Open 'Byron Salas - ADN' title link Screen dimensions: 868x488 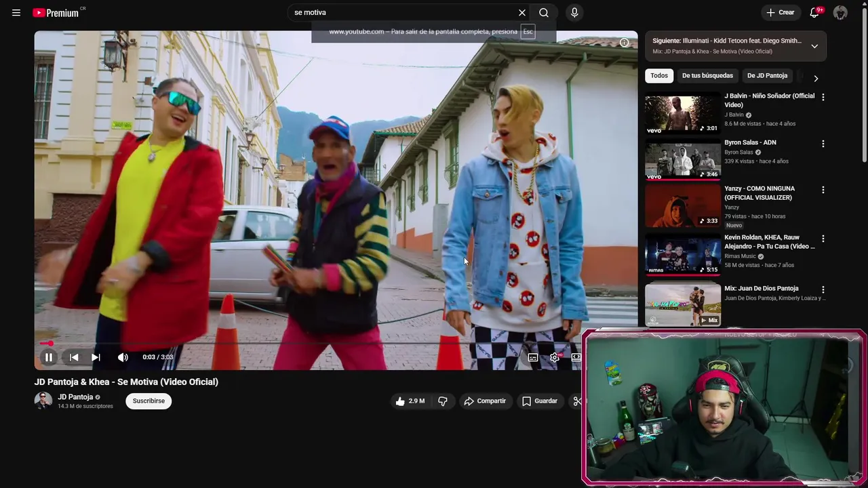[x=750, y=142]
